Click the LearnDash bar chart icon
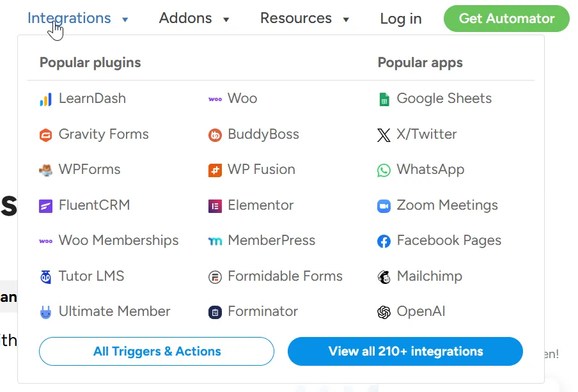The image size is (578, 392). [x=45, y=99]
